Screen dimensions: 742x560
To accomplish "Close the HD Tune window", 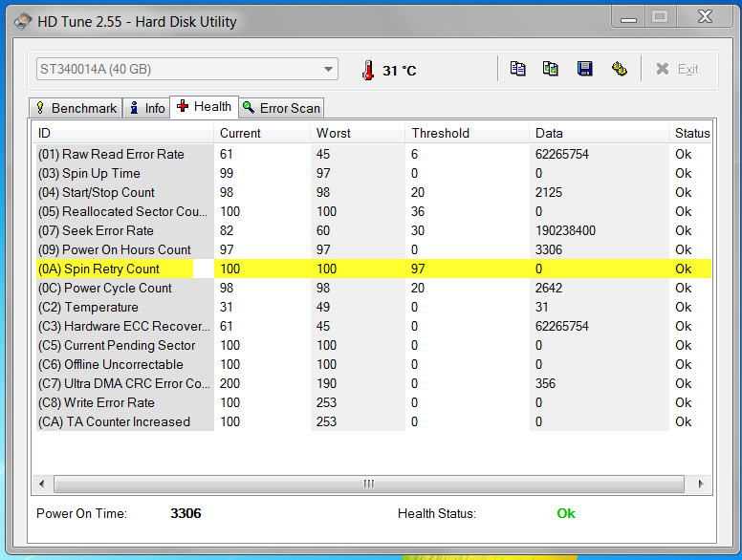I will click(705, 17).
